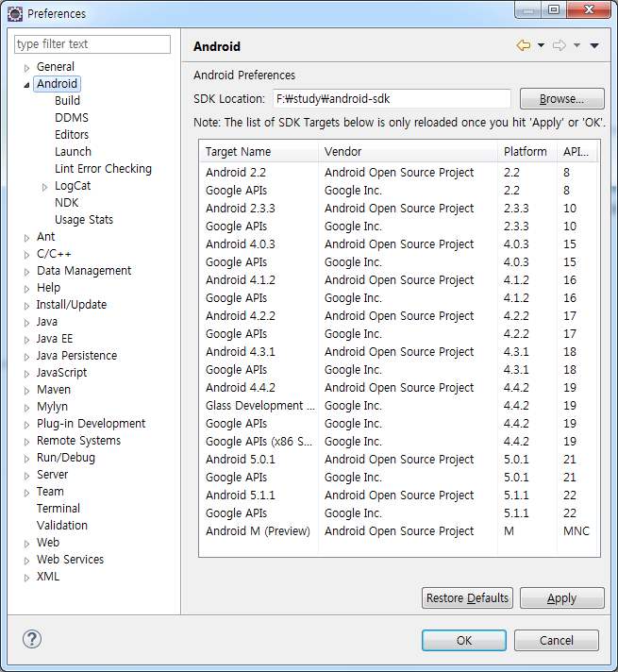Select the Android 4.2.2 target row
Screen dimensions: 618x672
(x=398, y=316)
